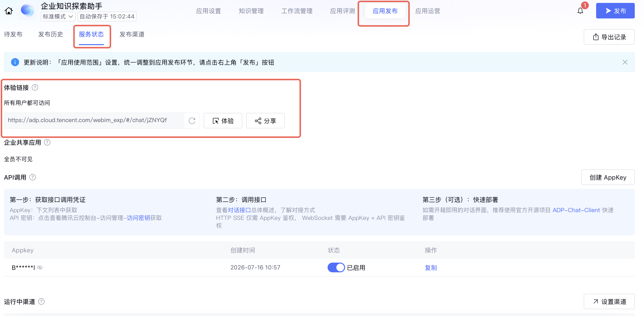The image size is (644, 316).
Task: Click creation time 2026-07-16 10:57
Action: click(255, 267)
